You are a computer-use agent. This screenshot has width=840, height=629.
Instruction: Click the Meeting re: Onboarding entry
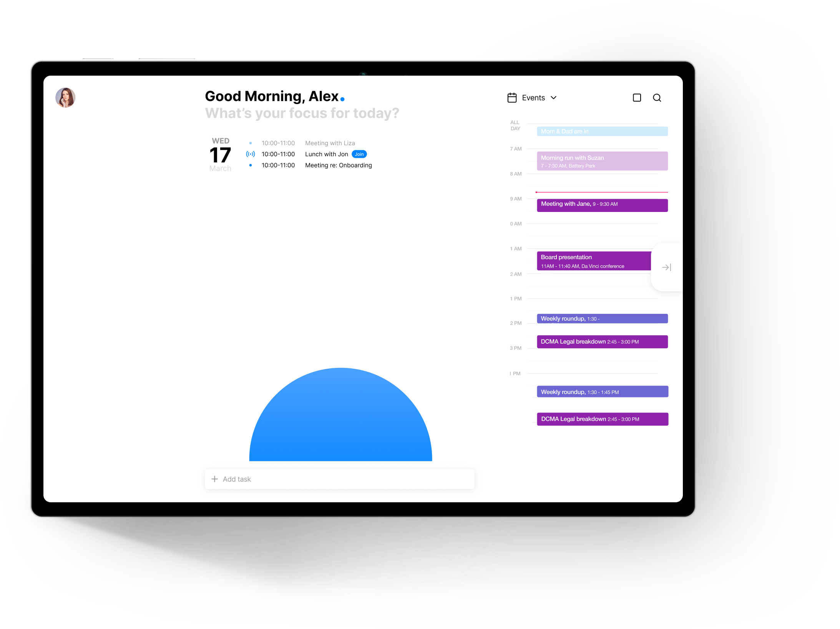click(337, 165)
